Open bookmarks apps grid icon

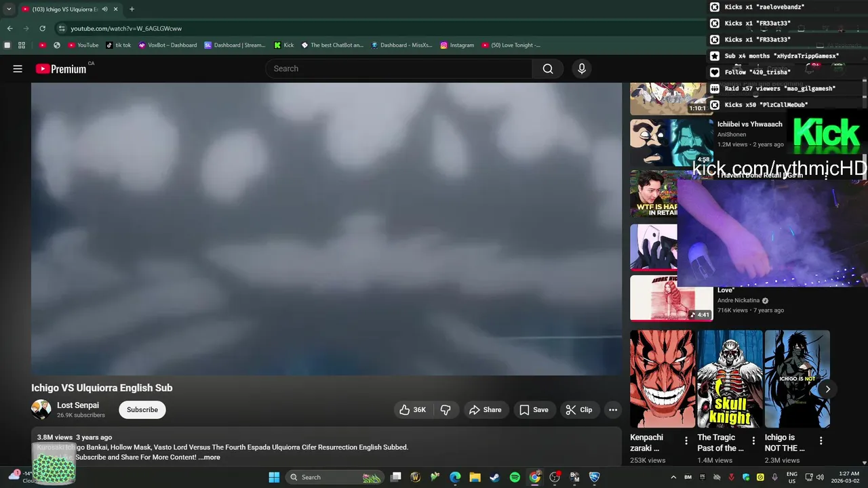[x=22, y=45]
